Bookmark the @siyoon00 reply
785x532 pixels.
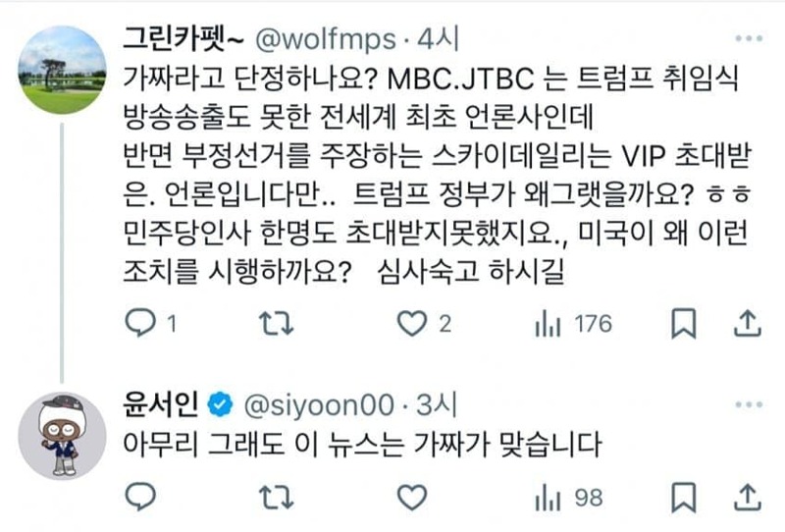click(683, 497)
